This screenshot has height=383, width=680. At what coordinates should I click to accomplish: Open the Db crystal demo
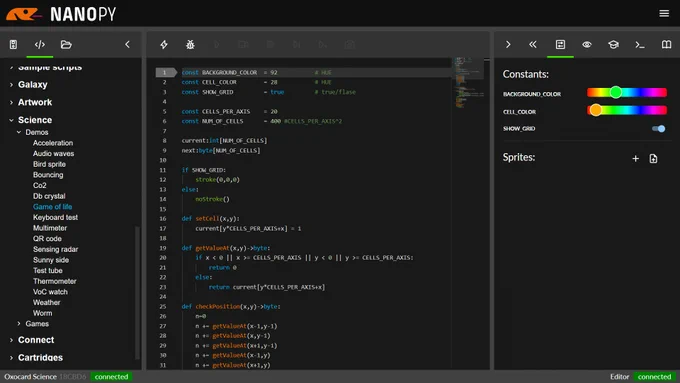click(49, 196)
